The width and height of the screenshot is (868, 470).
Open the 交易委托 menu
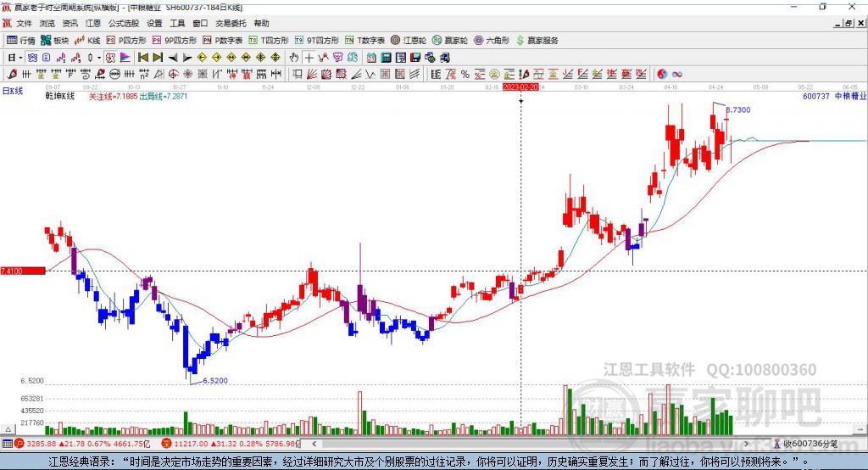(231, 23)
